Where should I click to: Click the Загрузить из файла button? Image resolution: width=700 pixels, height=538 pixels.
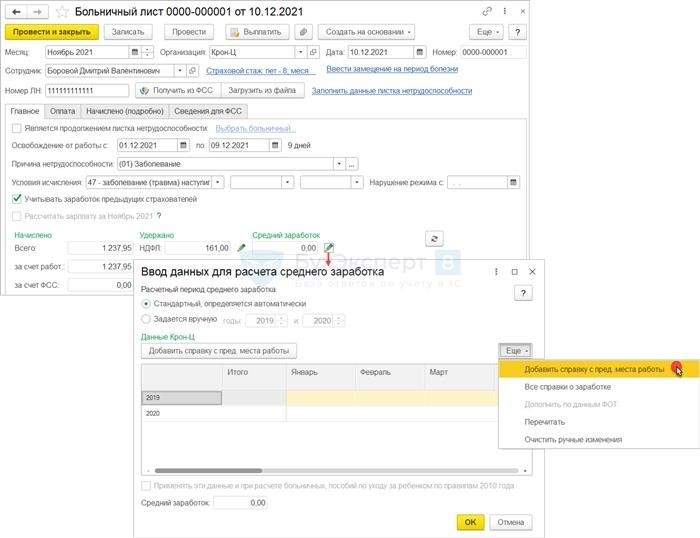coord(262,91)
